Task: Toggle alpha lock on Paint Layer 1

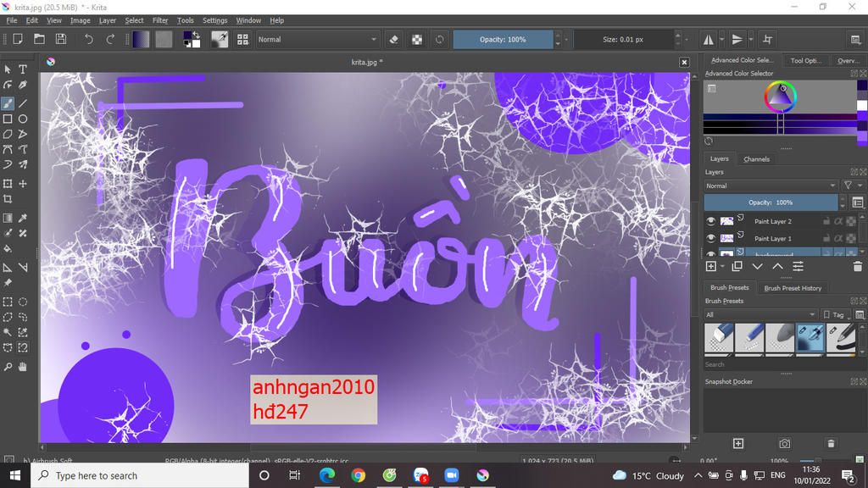Action: 851,238
